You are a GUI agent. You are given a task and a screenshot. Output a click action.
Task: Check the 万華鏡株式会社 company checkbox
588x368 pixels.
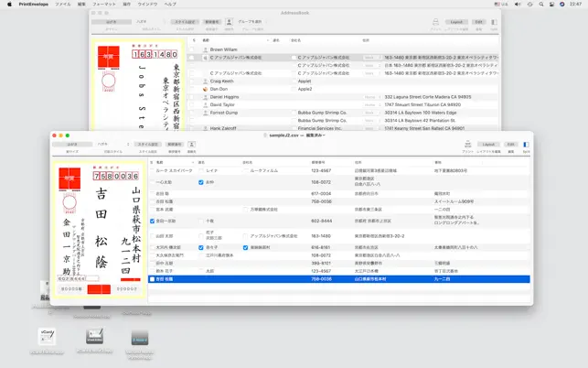245,209
